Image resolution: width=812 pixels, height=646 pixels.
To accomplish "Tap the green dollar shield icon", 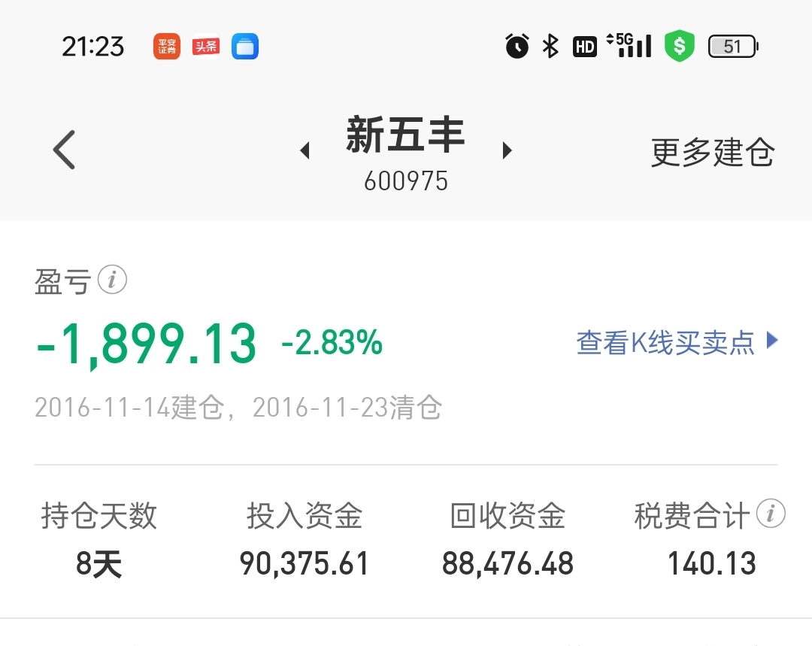I will pos(680,46).
